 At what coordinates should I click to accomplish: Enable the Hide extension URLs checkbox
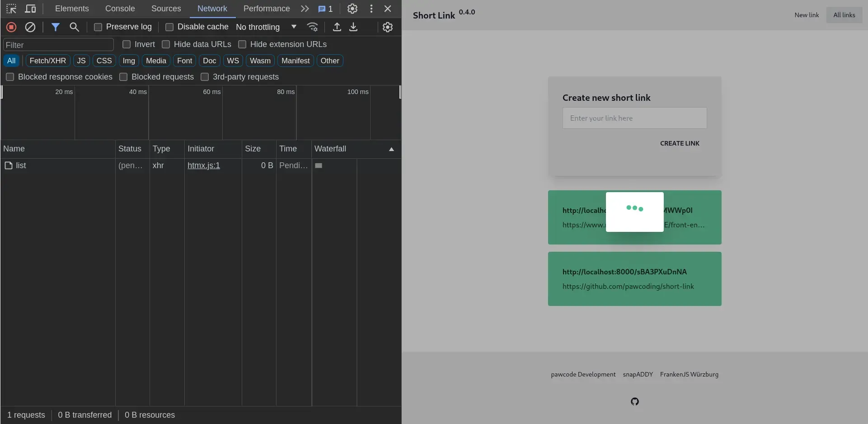click(x=243, y=44)
